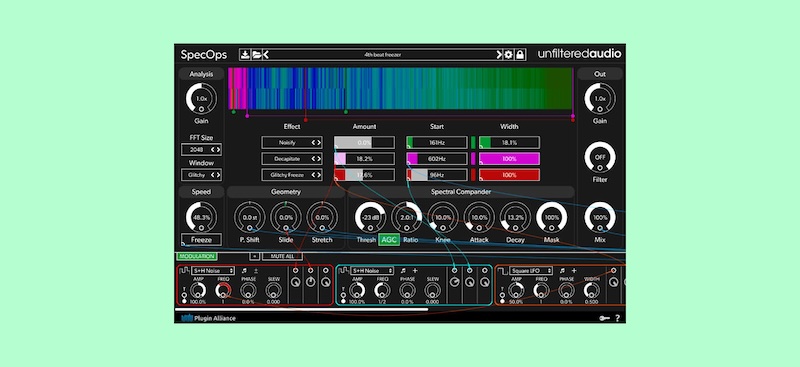Open S+H Noise type dropdown in cyan modulator

372,271
